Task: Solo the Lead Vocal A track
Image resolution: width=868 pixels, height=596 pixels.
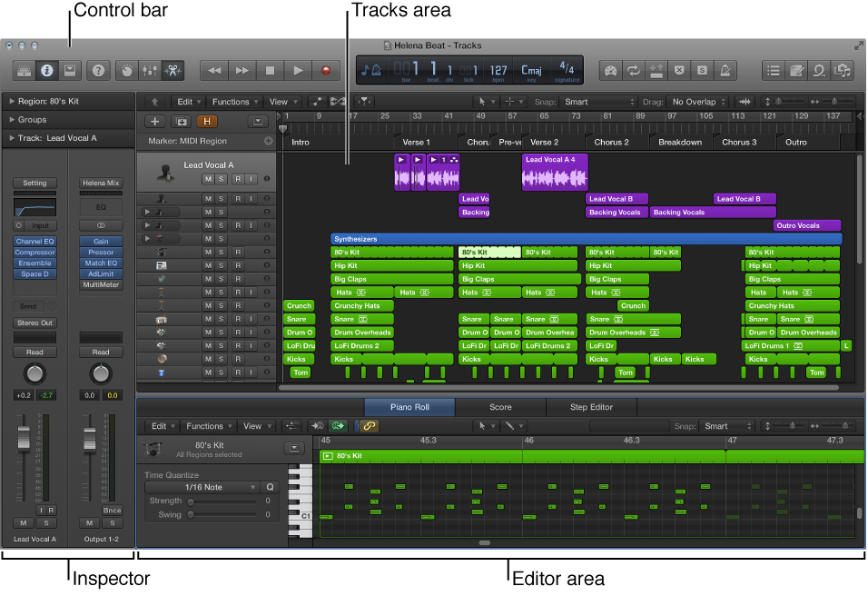Action: (221, 179)
